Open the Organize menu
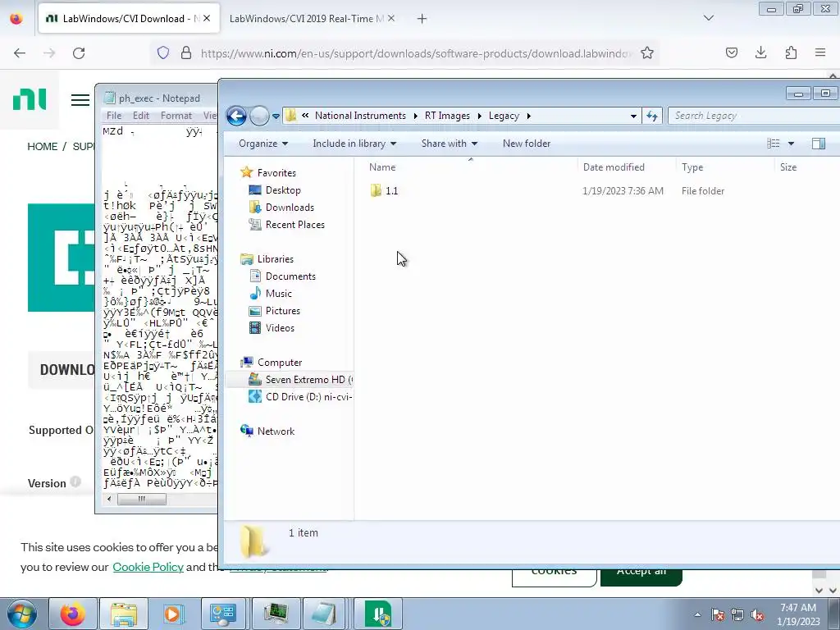 pyautogui.click(x=263, y=144)
